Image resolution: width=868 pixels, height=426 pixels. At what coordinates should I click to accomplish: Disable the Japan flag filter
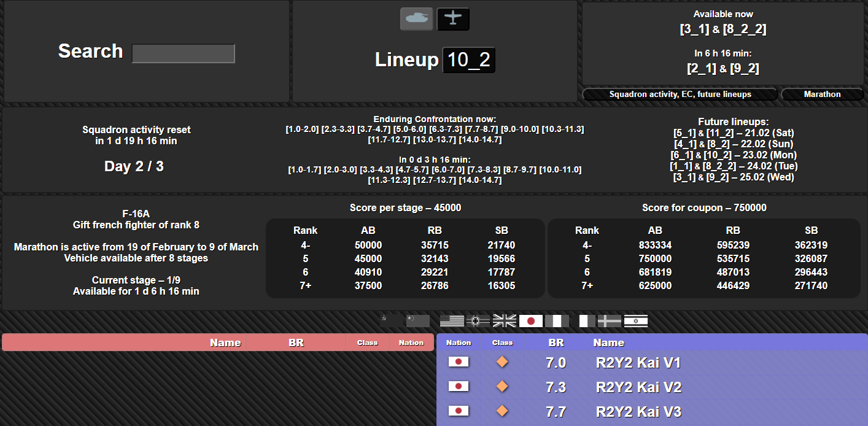[x=531, y=320]
